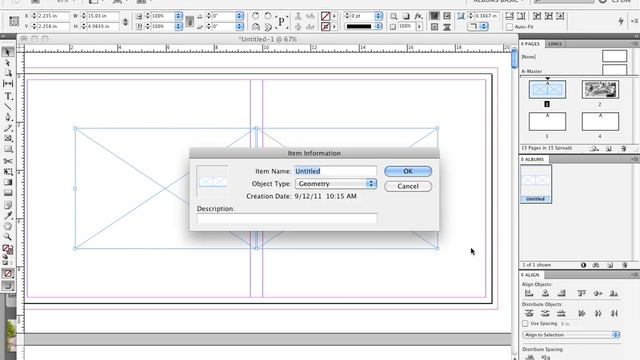Click Align top edges in Align panel
The height and width of the screenshot is (360, 640).
[582, 293]
